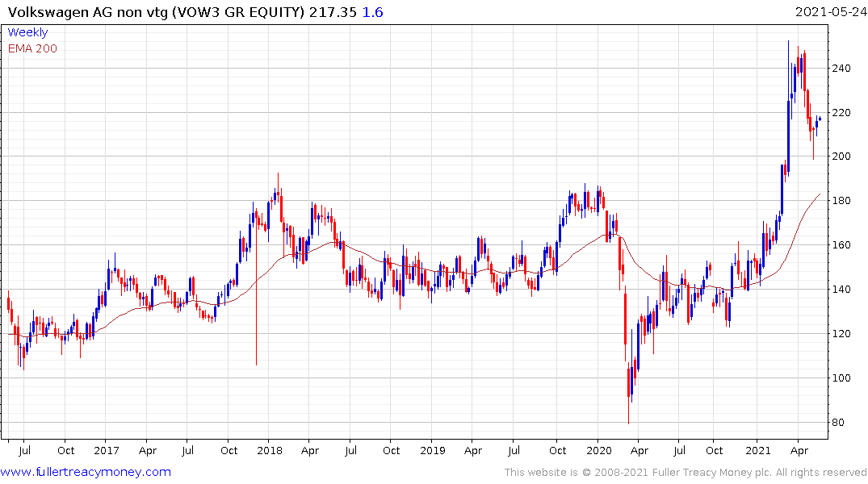Click the end of the red EMA 200 line

coord(820,194)
